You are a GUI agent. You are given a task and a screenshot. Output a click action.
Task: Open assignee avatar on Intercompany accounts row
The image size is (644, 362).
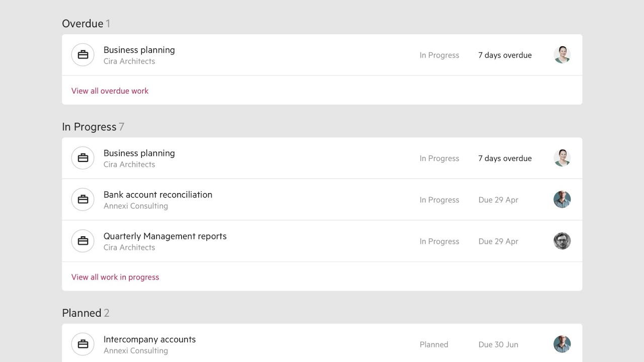pyautogui.click(x=562, y=344)
